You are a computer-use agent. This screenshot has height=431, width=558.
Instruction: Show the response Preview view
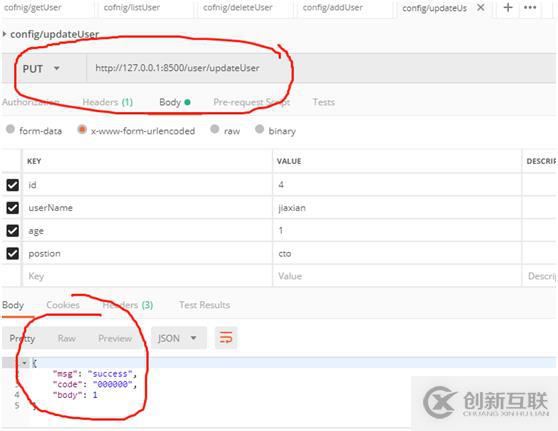115,338
